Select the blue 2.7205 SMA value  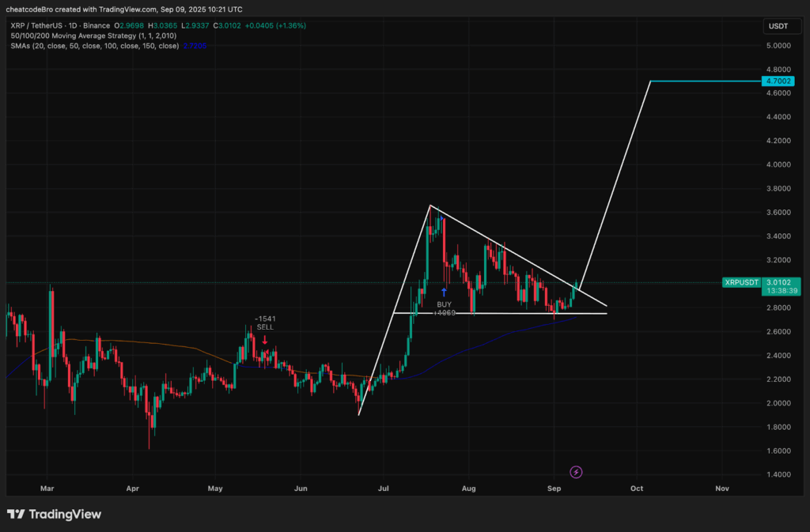[196, 46]
